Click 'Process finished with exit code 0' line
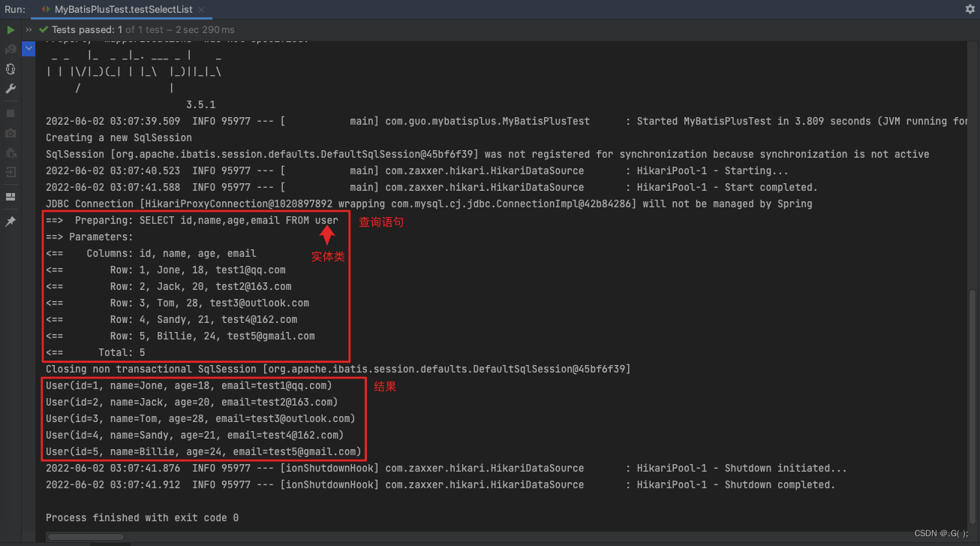 pos(142,517)
